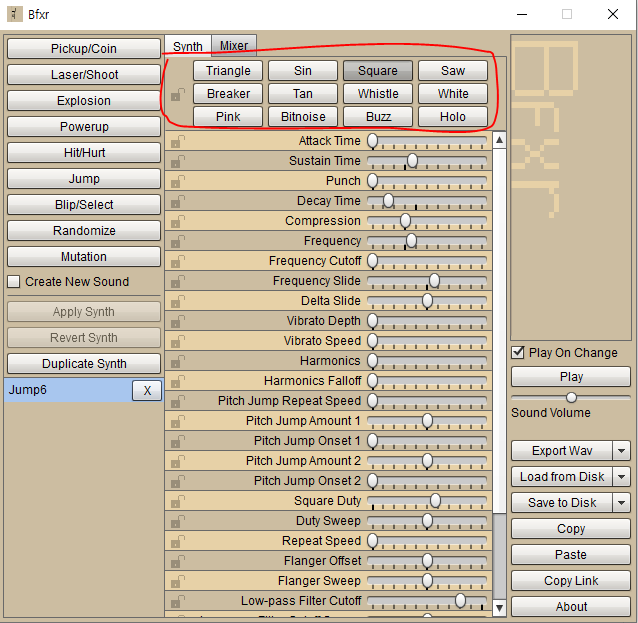Select the Sin waveform
This screenshot has width=638, height=623.
[303, 71]
